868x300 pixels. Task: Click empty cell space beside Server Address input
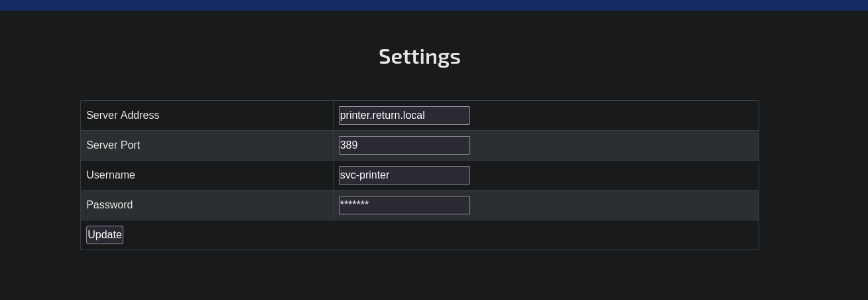tap(613, 115)
